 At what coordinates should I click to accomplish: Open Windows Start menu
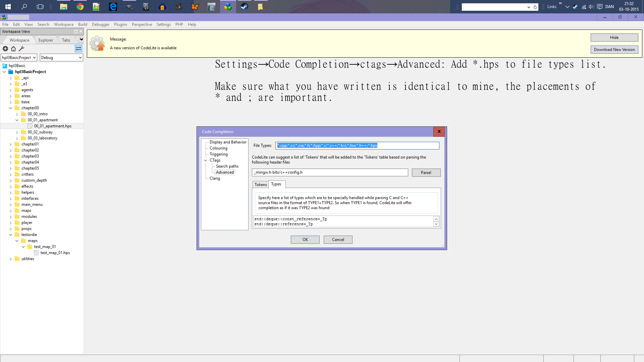point(8,7)
